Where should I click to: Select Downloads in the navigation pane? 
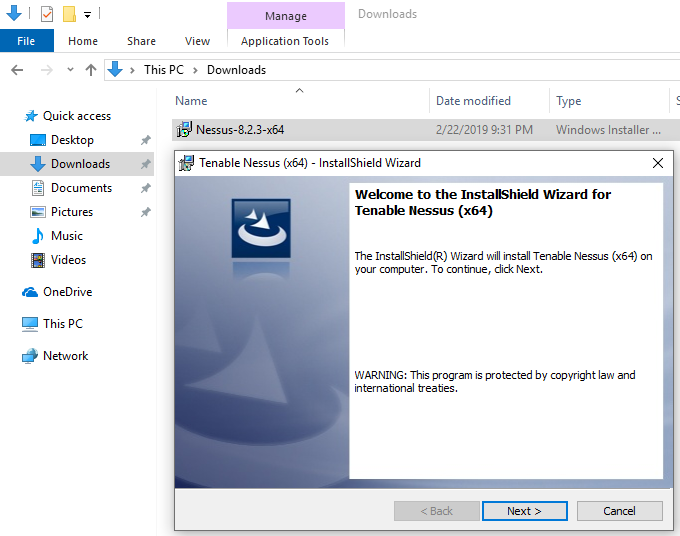tap(81, 164)
